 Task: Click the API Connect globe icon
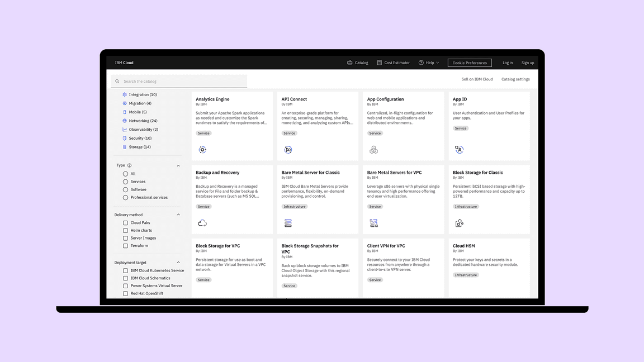click(288, 149)
